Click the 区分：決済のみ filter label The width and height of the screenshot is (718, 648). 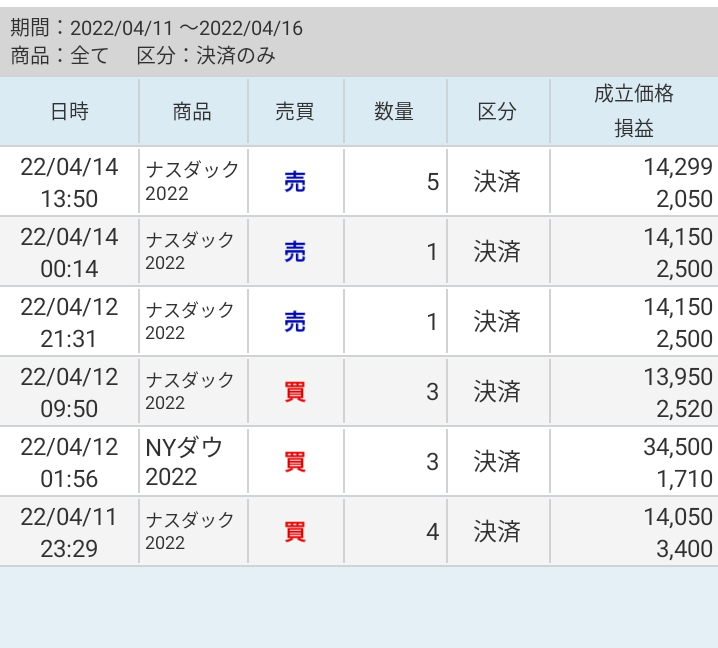[206, 56]
